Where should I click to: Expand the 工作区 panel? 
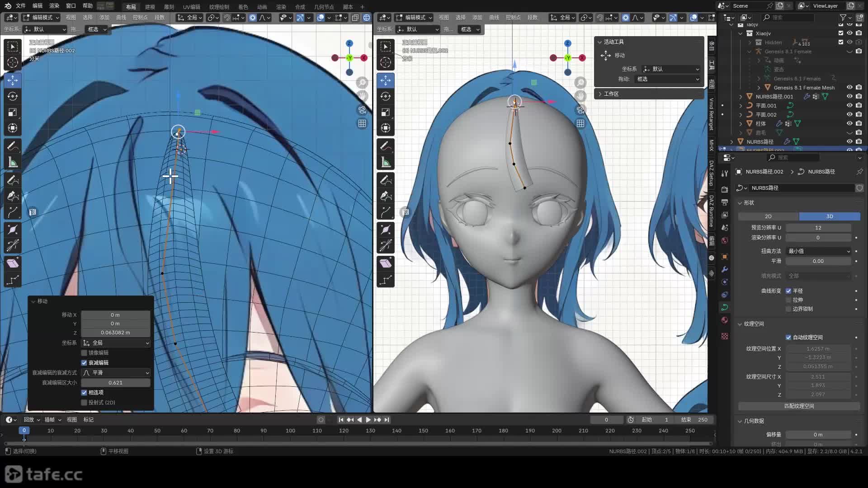coord(611,94)
